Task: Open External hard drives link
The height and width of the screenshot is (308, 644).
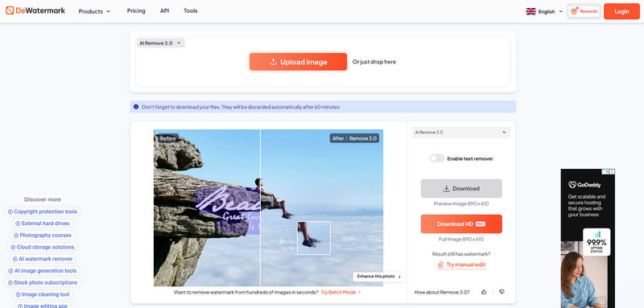Action: tap(43, 224)
